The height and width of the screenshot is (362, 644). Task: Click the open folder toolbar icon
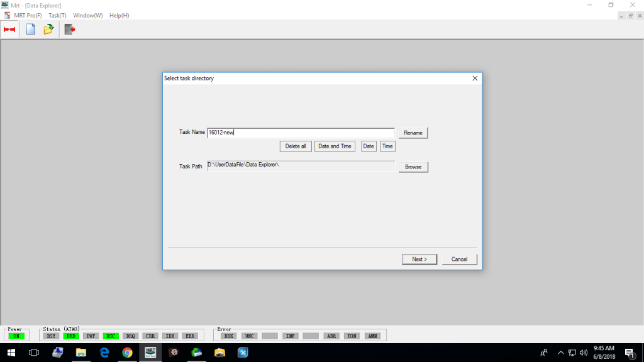[x=48, y=30]
